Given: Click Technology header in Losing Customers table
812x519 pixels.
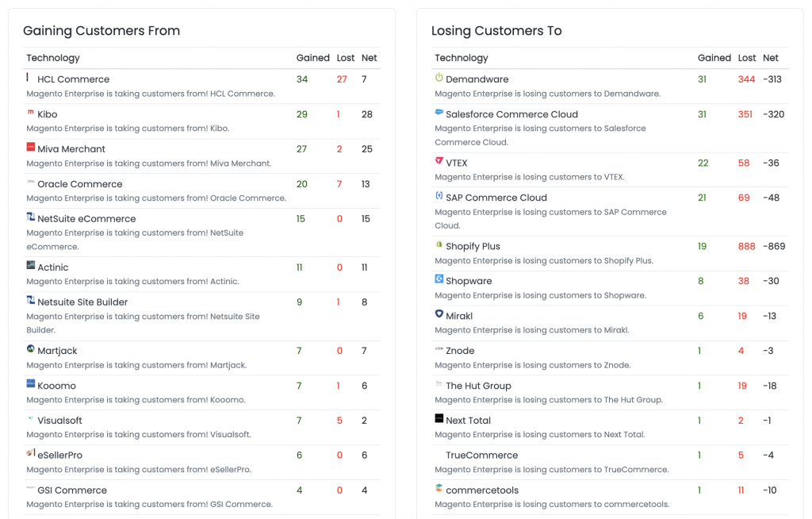Looking at the screenshot, I should (x=462, y=58).
